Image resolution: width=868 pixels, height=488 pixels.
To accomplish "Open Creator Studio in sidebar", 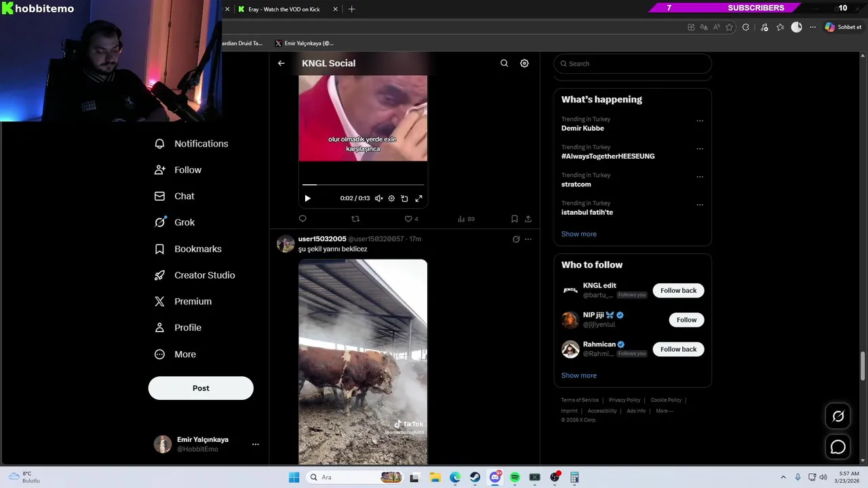I will (195, 275).
